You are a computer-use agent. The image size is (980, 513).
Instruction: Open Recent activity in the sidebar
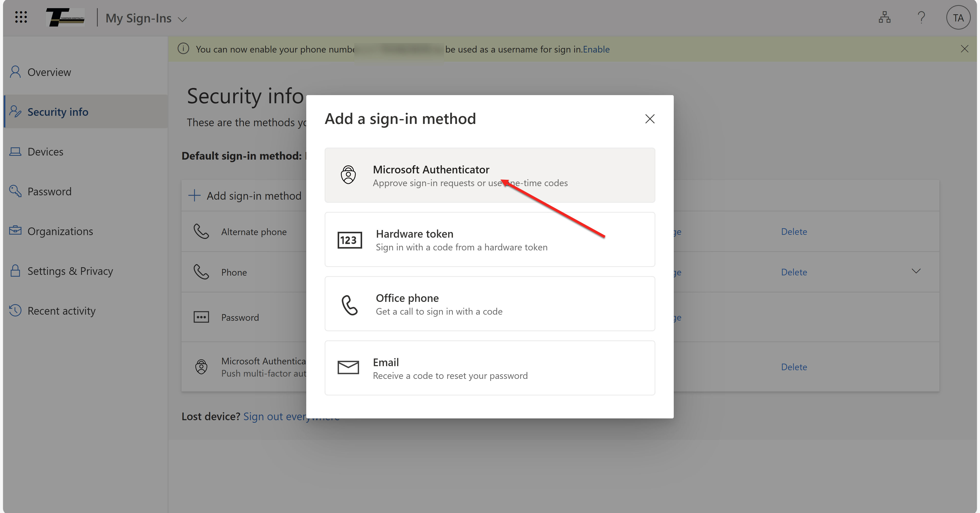[x=85, y=311]
